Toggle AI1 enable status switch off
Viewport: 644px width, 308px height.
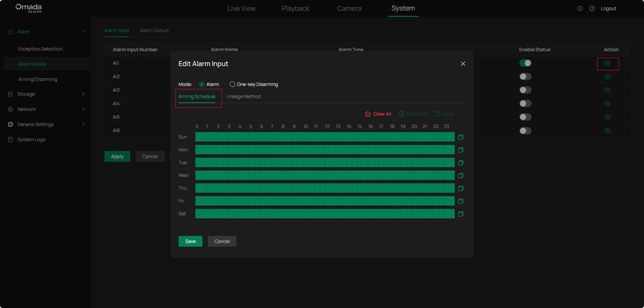[525, 63]
